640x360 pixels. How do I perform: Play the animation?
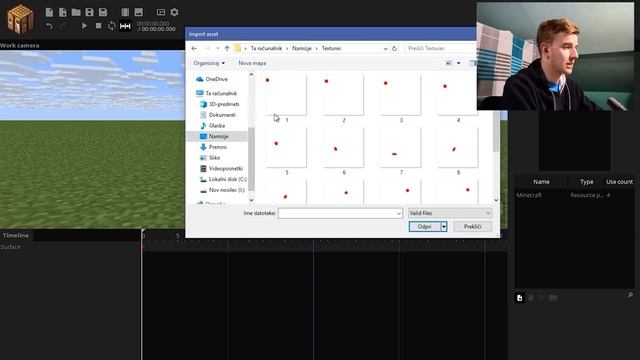click(x=84, y=26)
